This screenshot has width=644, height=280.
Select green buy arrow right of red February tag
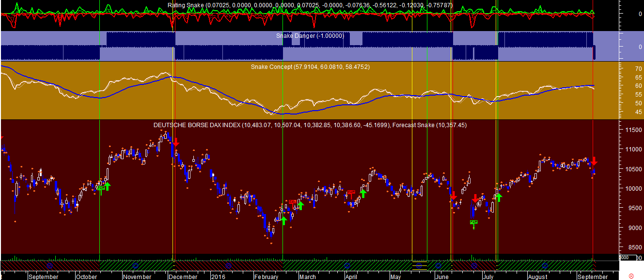[x=300, y=205]
